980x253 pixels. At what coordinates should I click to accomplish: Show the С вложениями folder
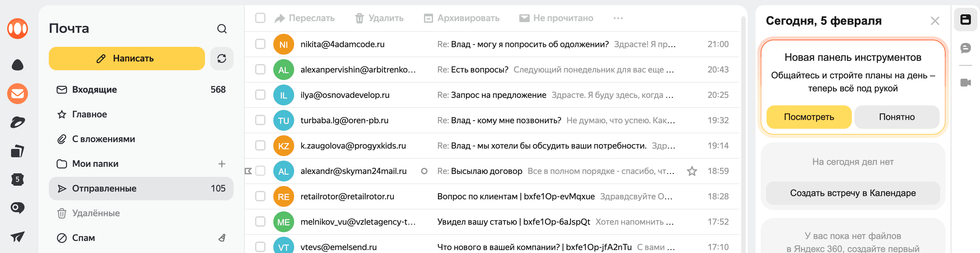pyautogui.click(x=141, y=139)
